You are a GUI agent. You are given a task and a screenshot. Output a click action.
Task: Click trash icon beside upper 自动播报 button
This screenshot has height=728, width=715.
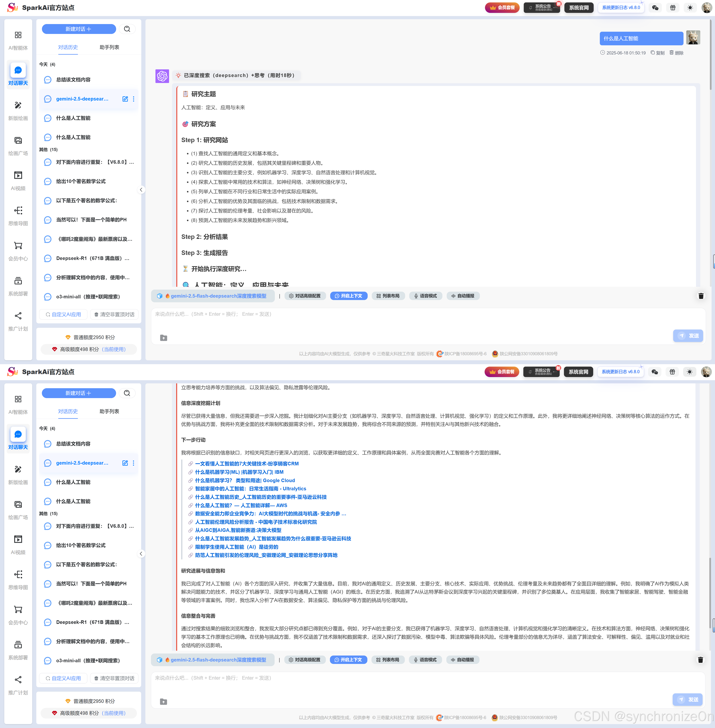point(701,296)
